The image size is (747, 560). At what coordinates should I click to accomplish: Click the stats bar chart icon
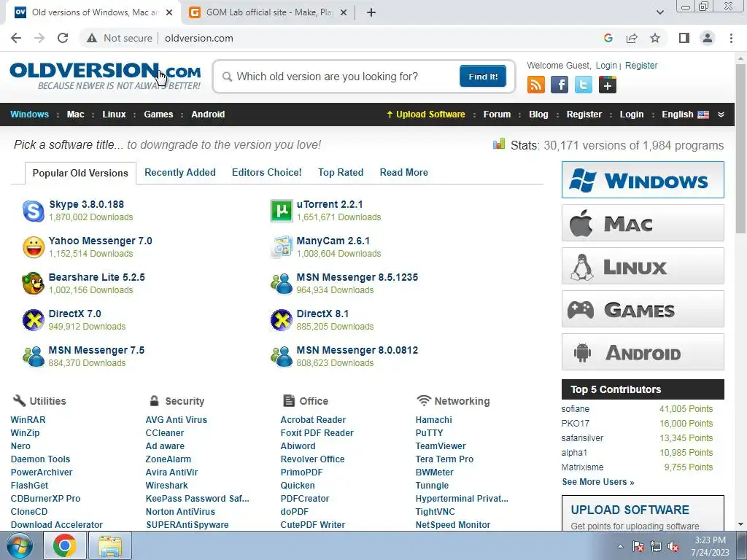pyautogui.click(x=499, y=144)
